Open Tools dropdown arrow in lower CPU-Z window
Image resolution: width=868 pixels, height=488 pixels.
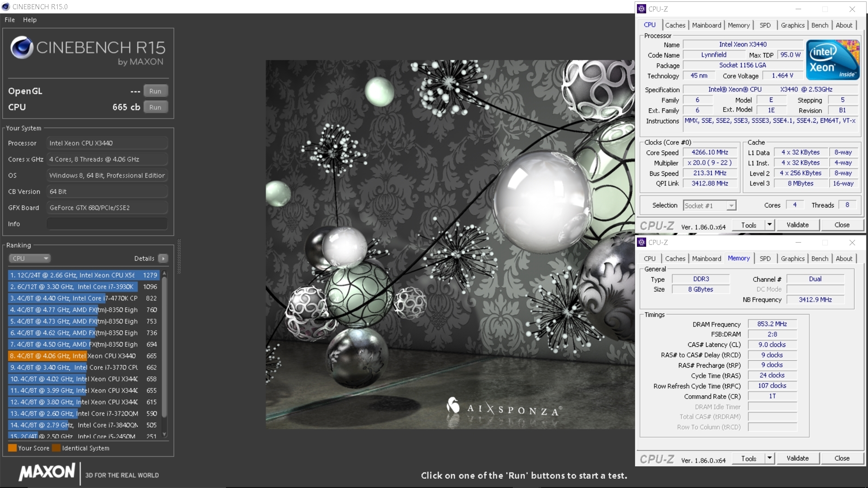769,458
